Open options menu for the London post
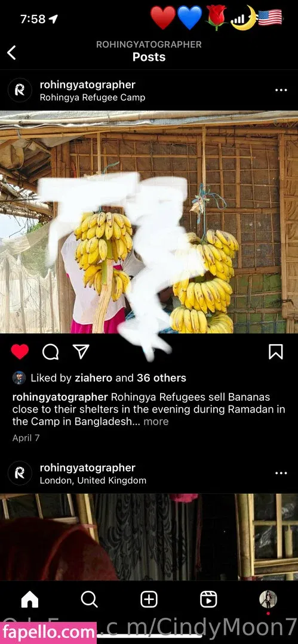Image resolution: width=298 pixels, height=644 pixels. tap(281, 473)
